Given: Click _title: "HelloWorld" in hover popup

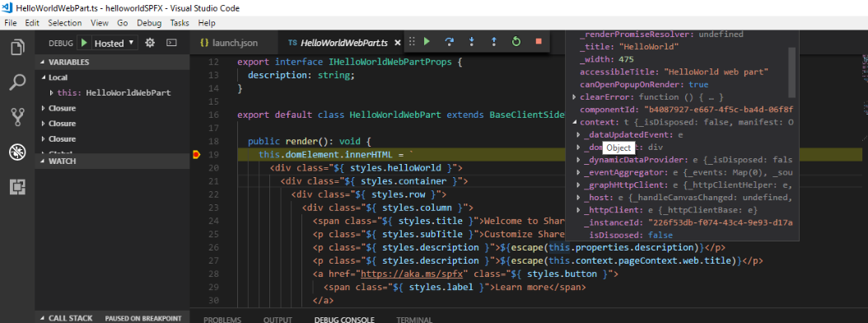Looking at the screenshot, I should [629, 46].
